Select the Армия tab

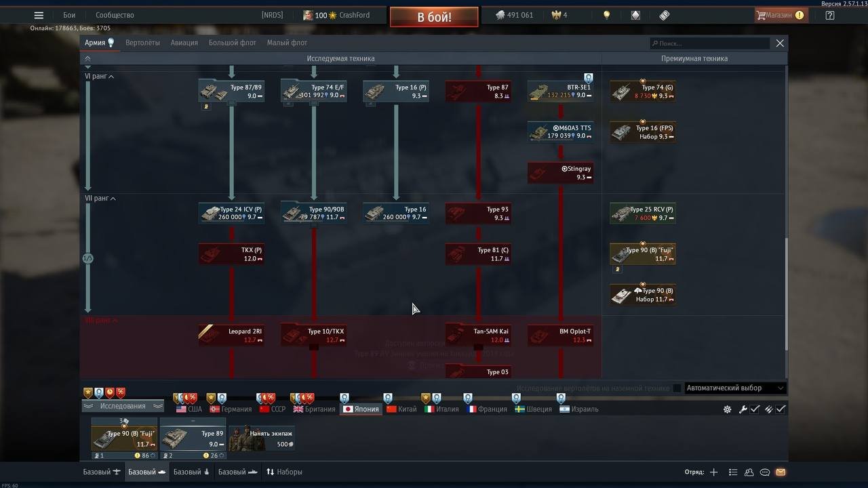coord(99,43)
